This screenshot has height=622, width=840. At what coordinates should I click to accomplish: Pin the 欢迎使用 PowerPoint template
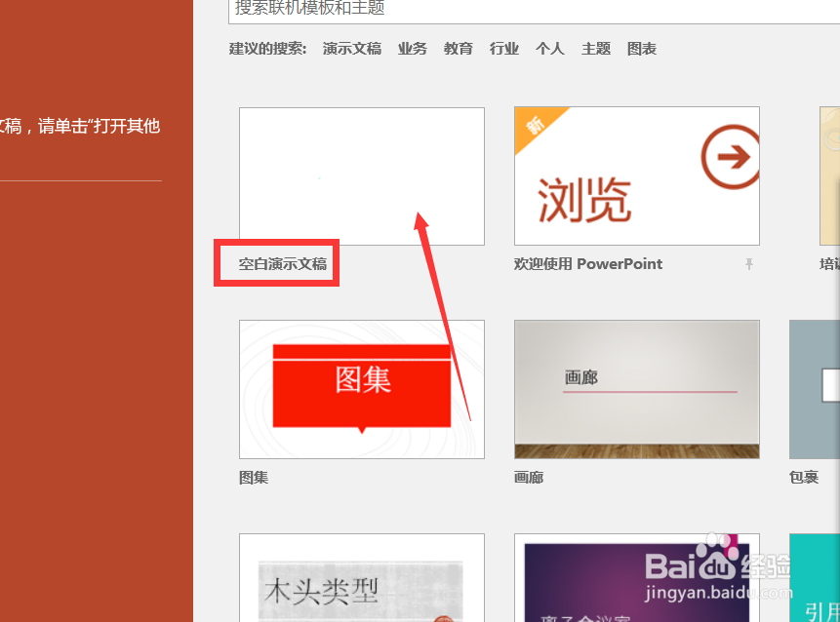pos(749,264)
